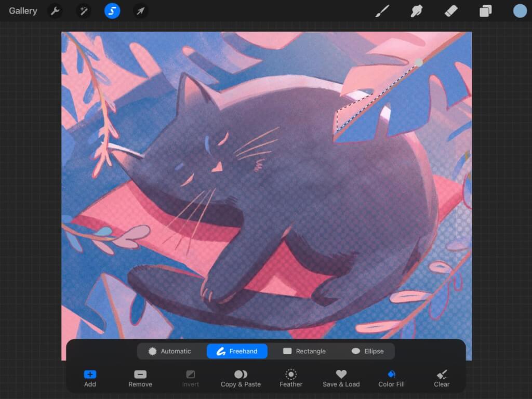Return to the Gallery

coord(23,11)
